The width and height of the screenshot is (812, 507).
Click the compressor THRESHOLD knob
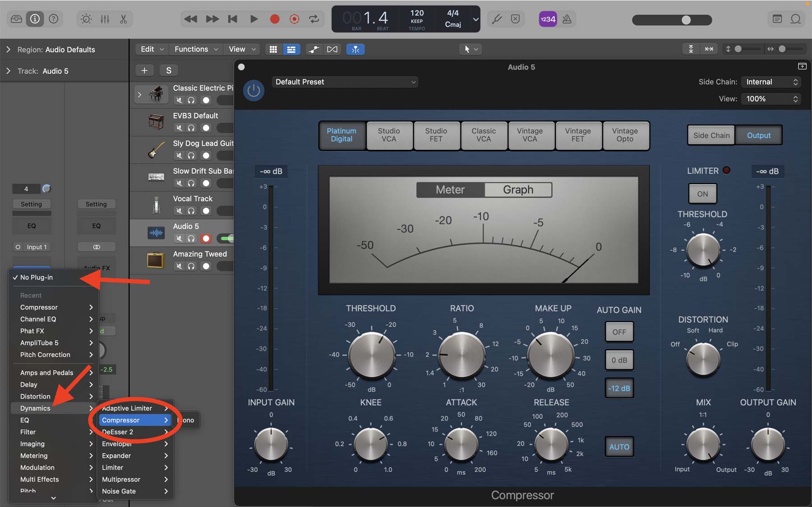tap(372, 355)
